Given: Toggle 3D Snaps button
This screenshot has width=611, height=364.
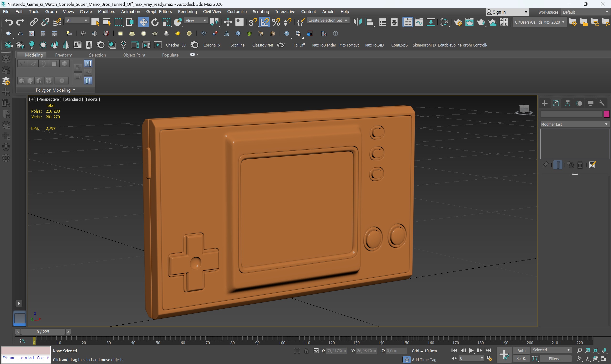Looking at the screenshot, I should click(x=253, y=22).
